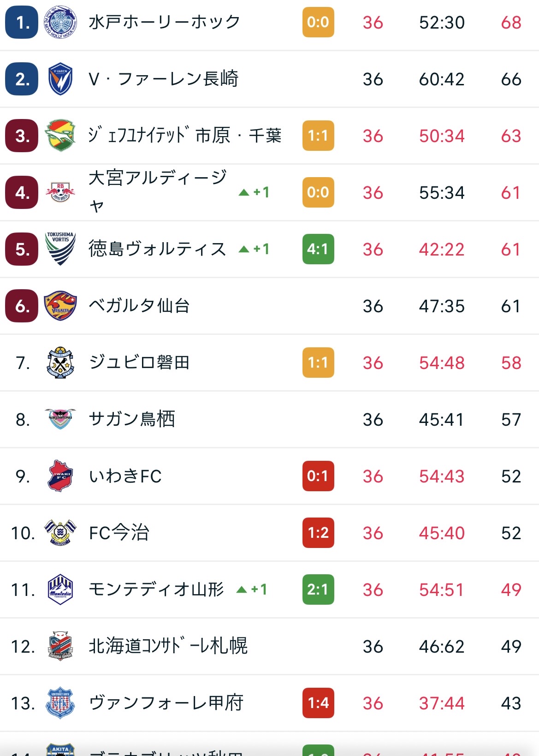Click the rank 6 maroon position badge
Image resolution: width=539 pixels, height=756 pixels.
22,306
